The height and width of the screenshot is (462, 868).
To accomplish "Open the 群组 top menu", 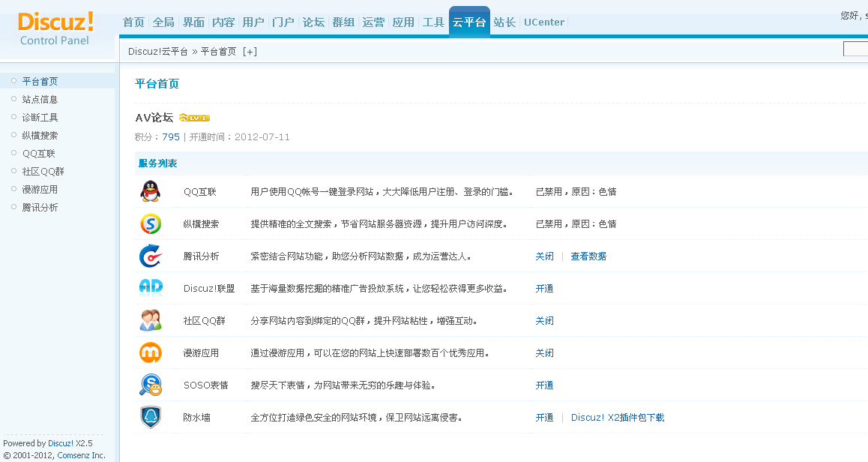I will pyautogui.click(x=343, y=22).
